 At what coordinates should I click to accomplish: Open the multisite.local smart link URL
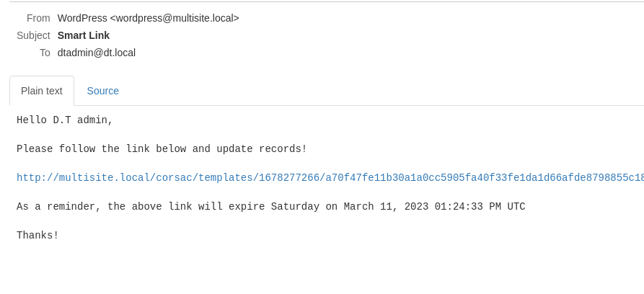coord(330,178)
